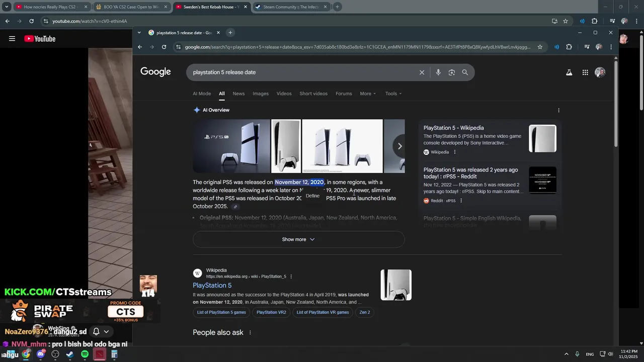Select the Forums search tab
This screenshot has width=644, height=362.
pyautogui.click(x=344, y=94)
